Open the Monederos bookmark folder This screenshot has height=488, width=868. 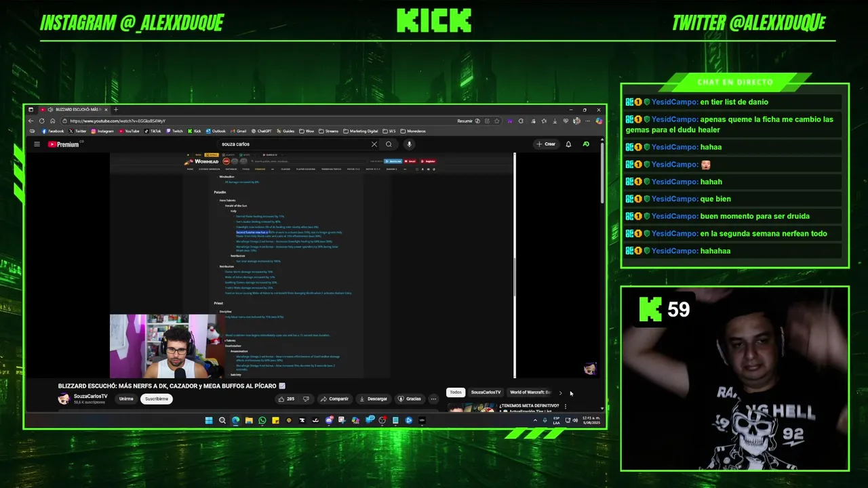coord(413,131)
